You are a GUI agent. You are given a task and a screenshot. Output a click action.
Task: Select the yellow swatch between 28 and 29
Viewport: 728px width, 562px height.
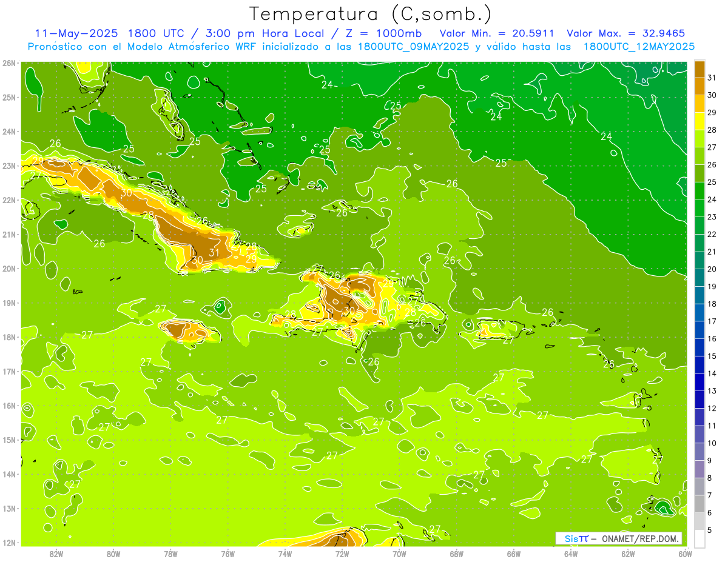point(699,121)
